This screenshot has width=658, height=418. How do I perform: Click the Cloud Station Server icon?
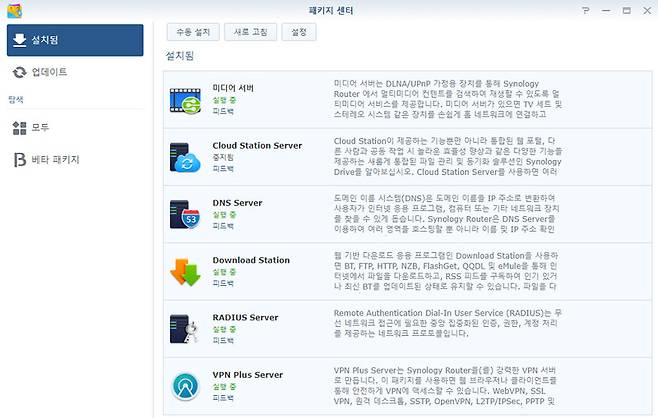coord(185,157)
